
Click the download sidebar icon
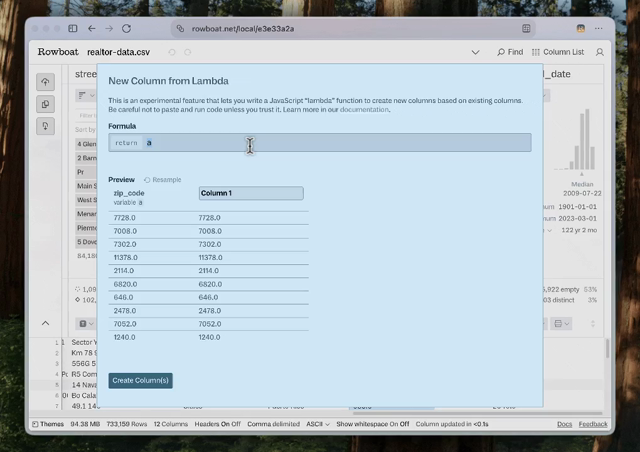coord(45,126)
